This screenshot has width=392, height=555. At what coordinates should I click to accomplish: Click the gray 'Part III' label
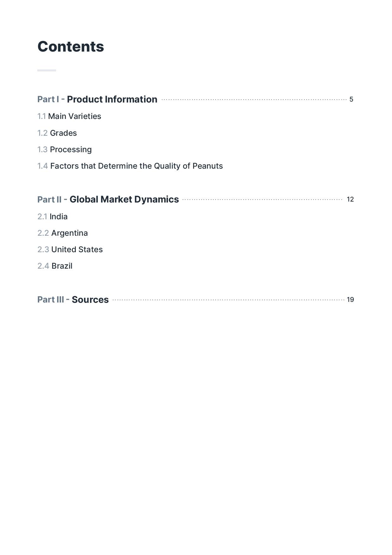(x=51, y=300)
